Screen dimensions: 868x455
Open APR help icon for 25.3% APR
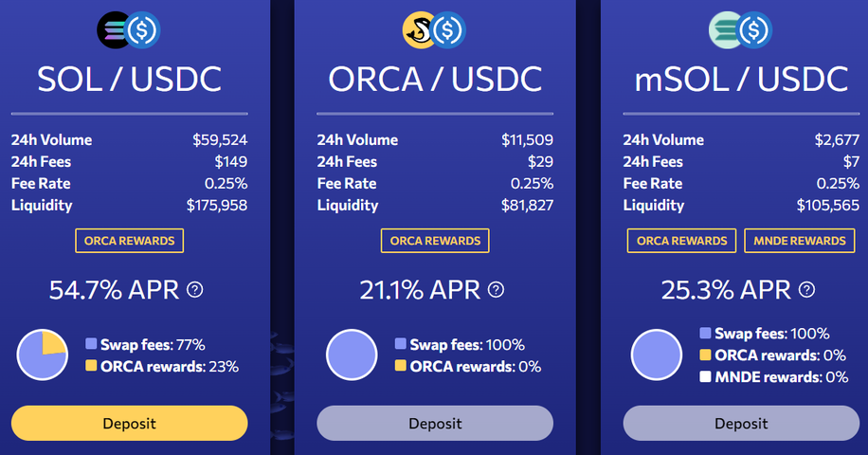(x=806, y=289)
